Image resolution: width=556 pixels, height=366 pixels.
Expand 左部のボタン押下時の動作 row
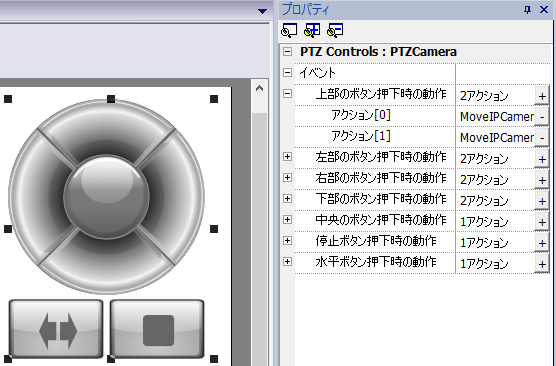288,156
